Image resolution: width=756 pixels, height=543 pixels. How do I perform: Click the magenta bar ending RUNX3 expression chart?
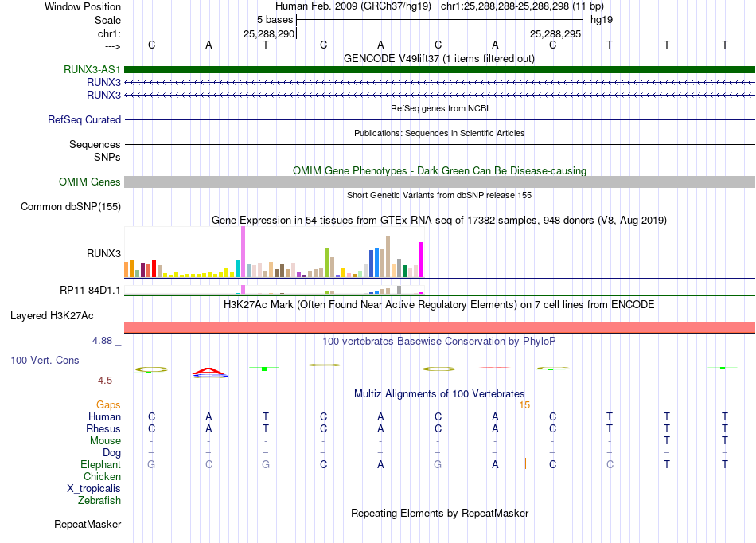click(422, 260)
